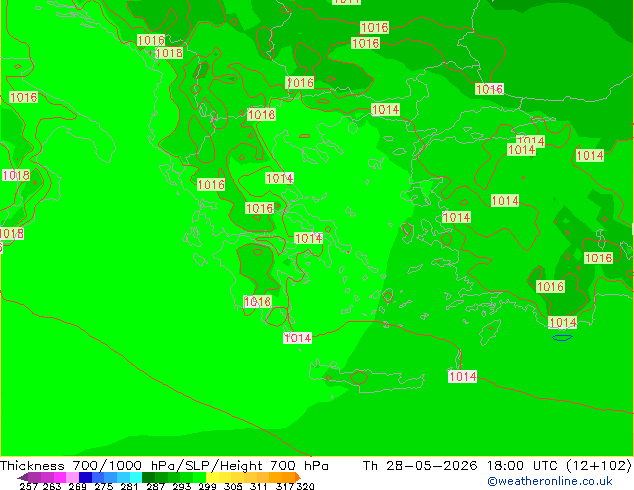The width and height of the screenshot is (634, 490).
Task: Pick the cyan legend swatch
Action: point(136,477)
